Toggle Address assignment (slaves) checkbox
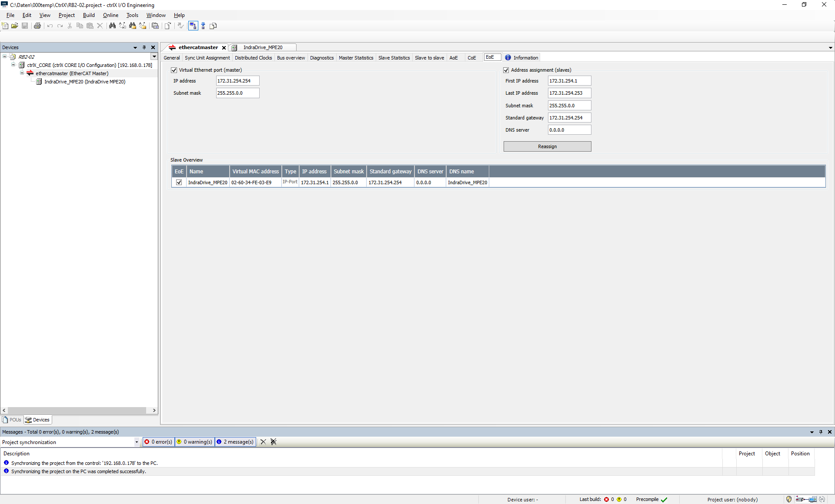835x504 pixels. (x=506, y=70)
